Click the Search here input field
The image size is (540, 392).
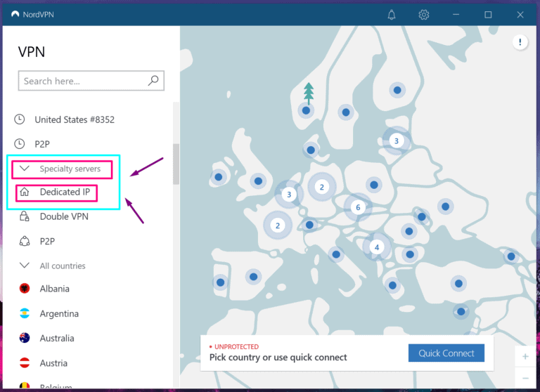(x=83, y=81)
